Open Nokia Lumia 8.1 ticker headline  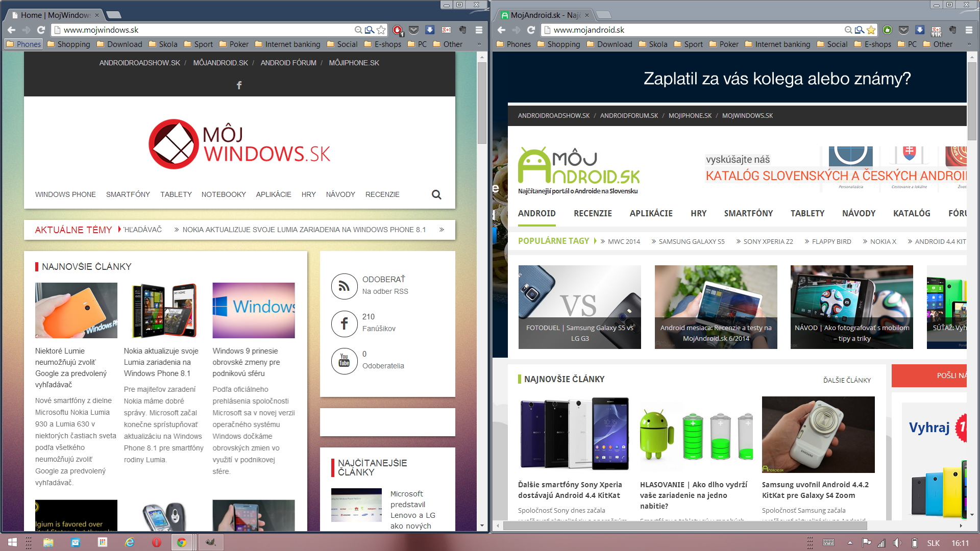pos(304,230)
